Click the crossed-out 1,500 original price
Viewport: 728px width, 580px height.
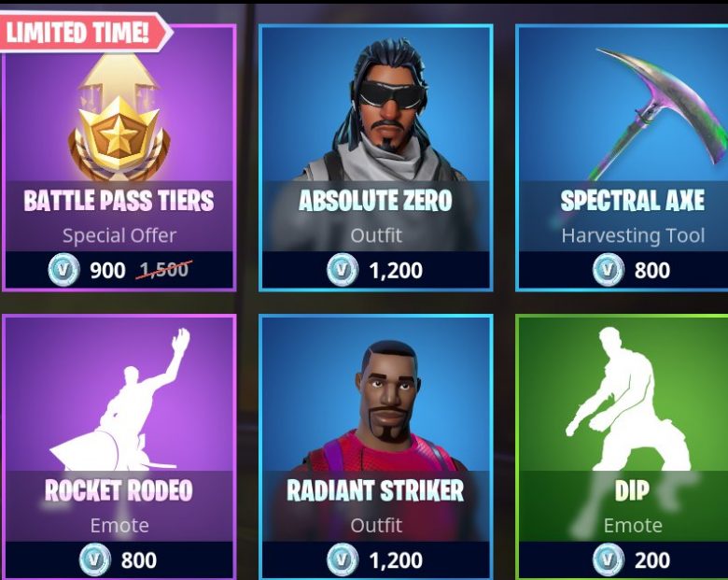point(164,270)
